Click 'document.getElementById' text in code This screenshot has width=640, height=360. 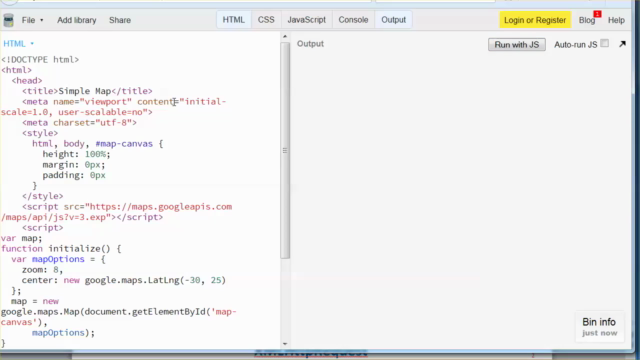point(144,312)
